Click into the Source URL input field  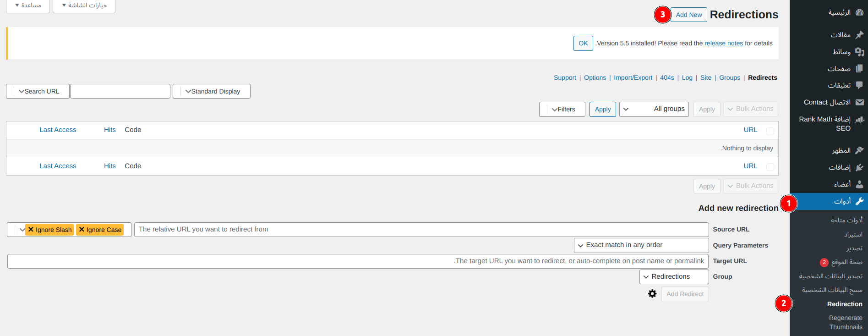click(421, 230)
